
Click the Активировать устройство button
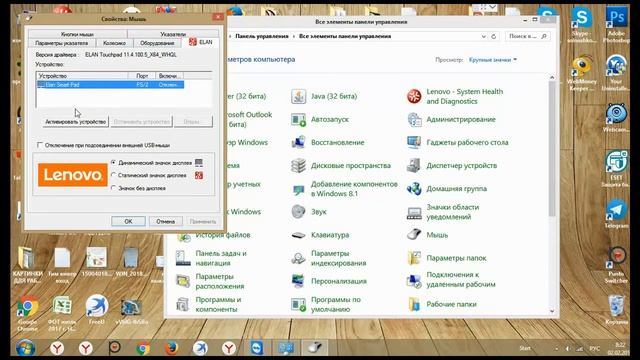(76, 122)
